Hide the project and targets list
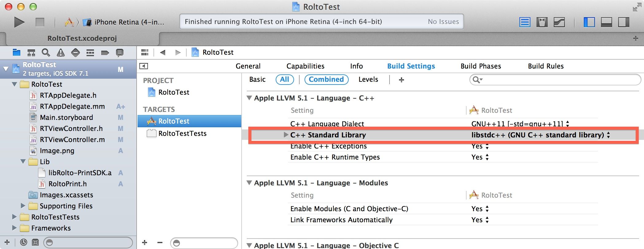The width and height of the screenshot is (644, 249). coord(144,66)
